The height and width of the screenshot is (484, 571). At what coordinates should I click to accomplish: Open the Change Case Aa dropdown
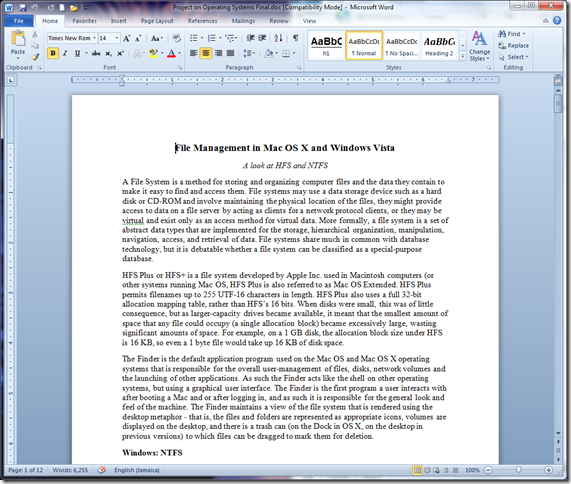coord(157,38)
